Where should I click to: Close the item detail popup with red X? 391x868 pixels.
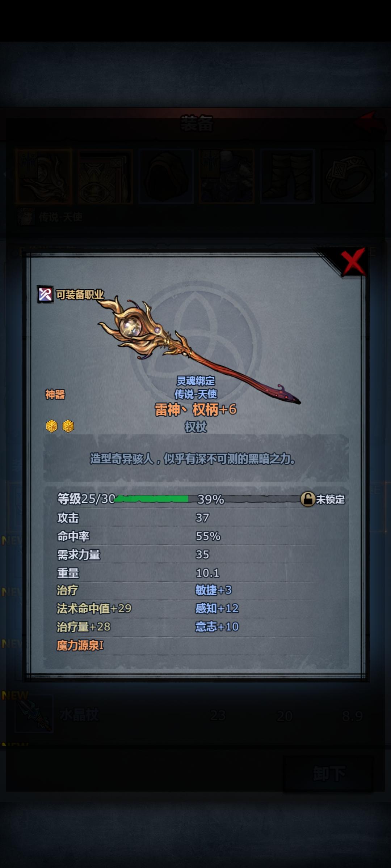353,261
